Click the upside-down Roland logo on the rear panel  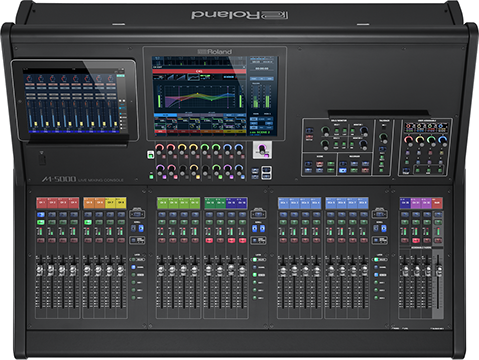click(240, 15)
